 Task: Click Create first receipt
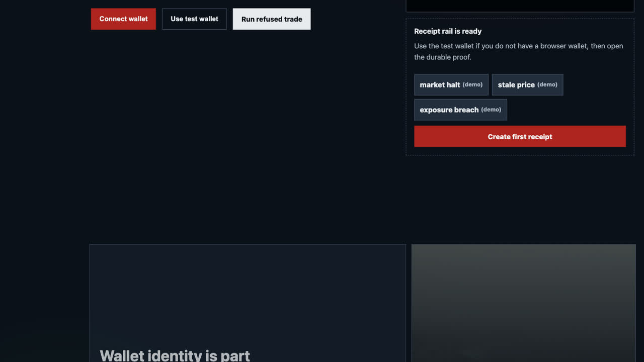520,136
